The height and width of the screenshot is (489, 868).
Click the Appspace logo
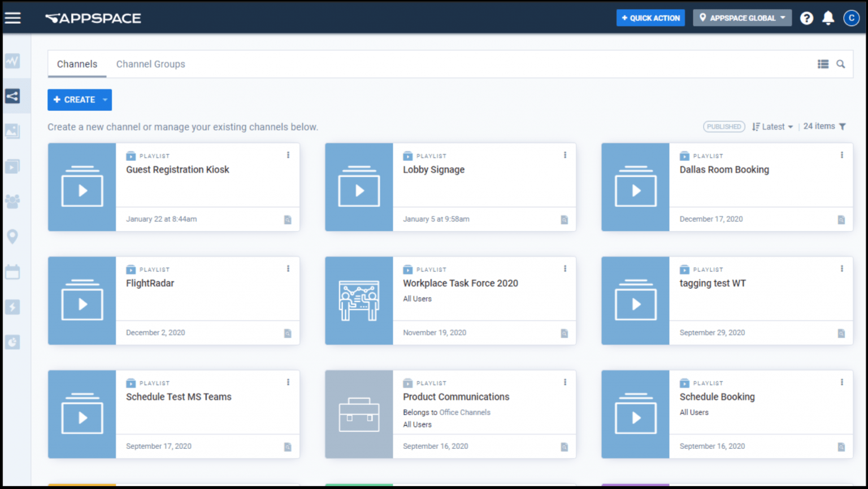93,18
